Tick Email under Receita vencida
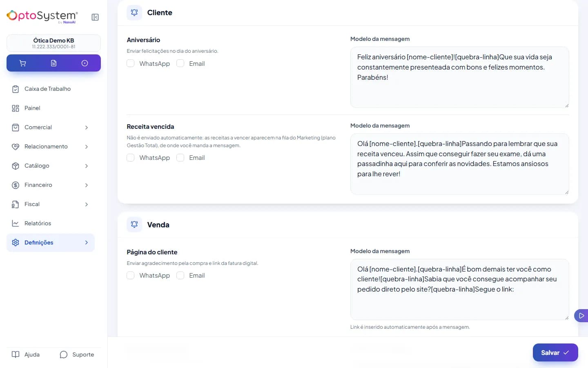This screenshot has width=588, height=368. [180, 158]
